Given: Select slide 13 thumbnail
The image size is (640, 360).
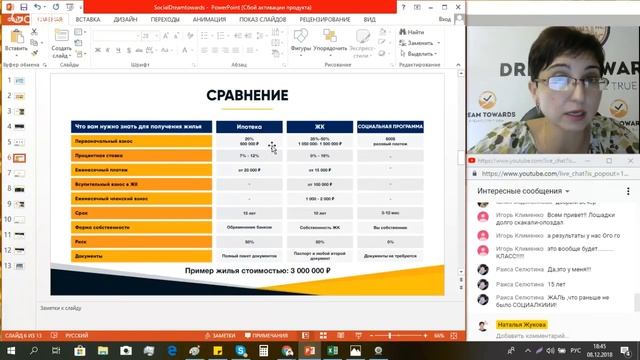Looking at the screenshot, I should tap(20, 266).
